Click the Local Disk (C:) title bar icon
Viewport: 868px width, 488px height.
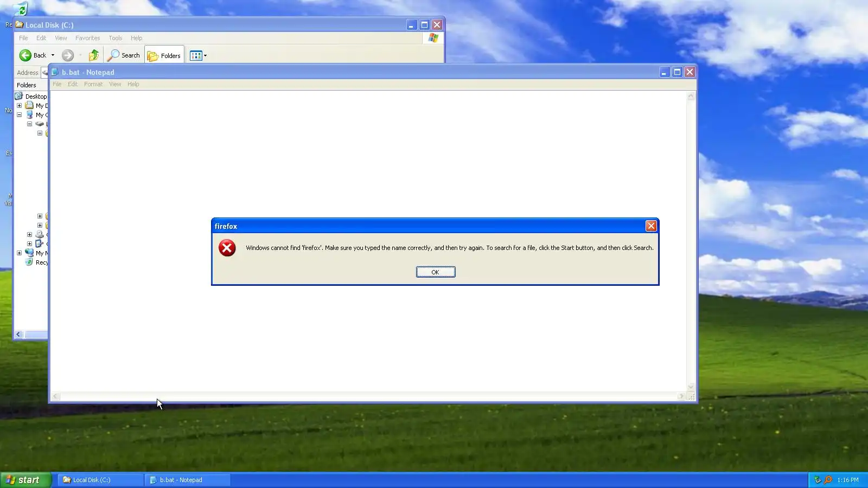[x=20, y=24]
